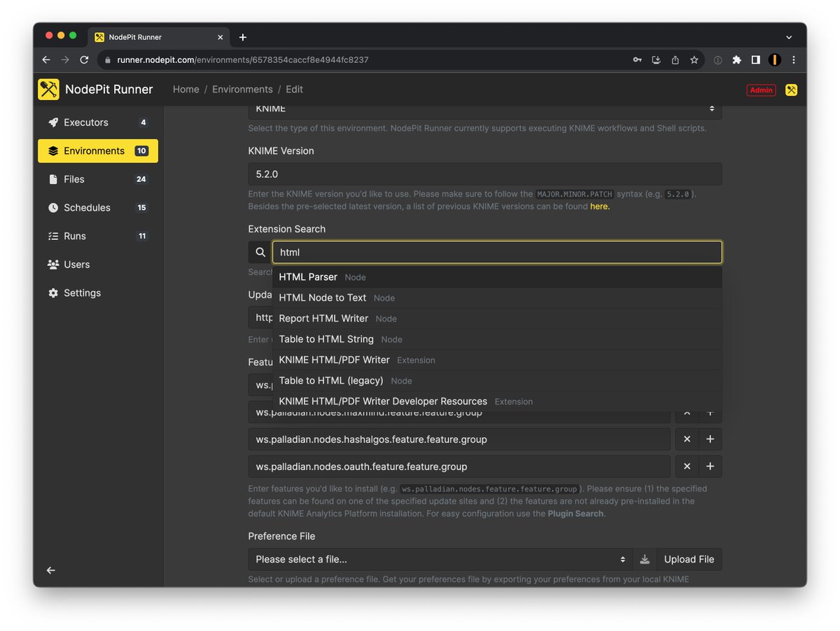The height and width of the screenshot is (631, 840).
Task: Click the NodePit Runner logo icon
Action: (48, 90)
